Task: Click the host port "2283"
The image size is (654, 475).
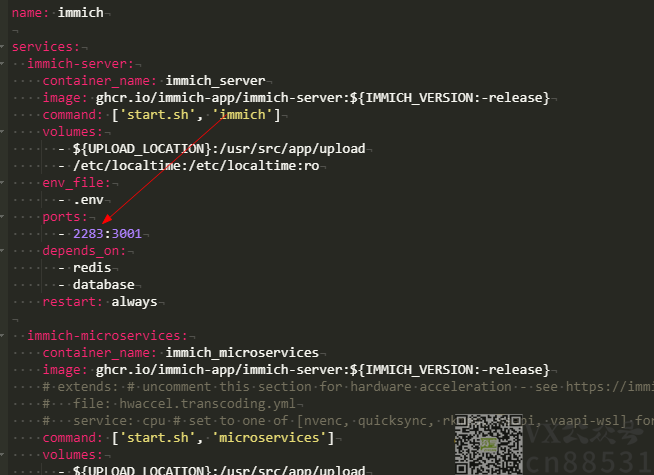Action: (88, 234)
